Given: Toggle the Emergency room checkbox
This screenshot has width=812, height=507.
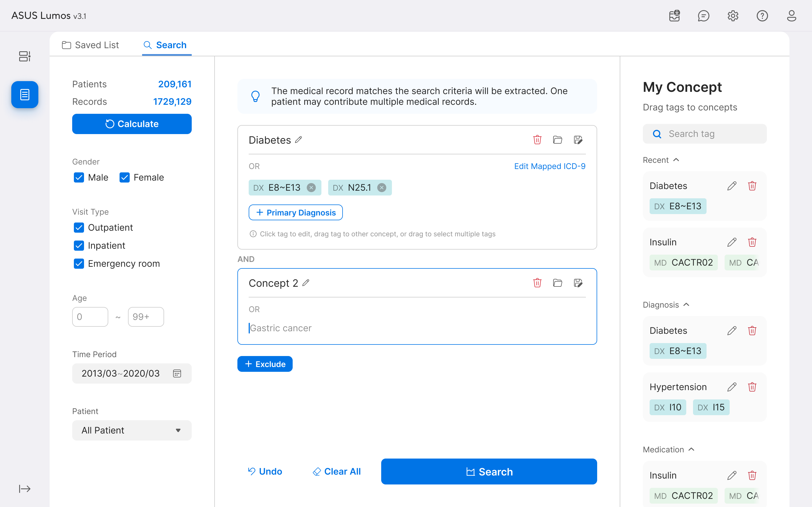Looking at the screenshot, I should (x=79, y=264).
